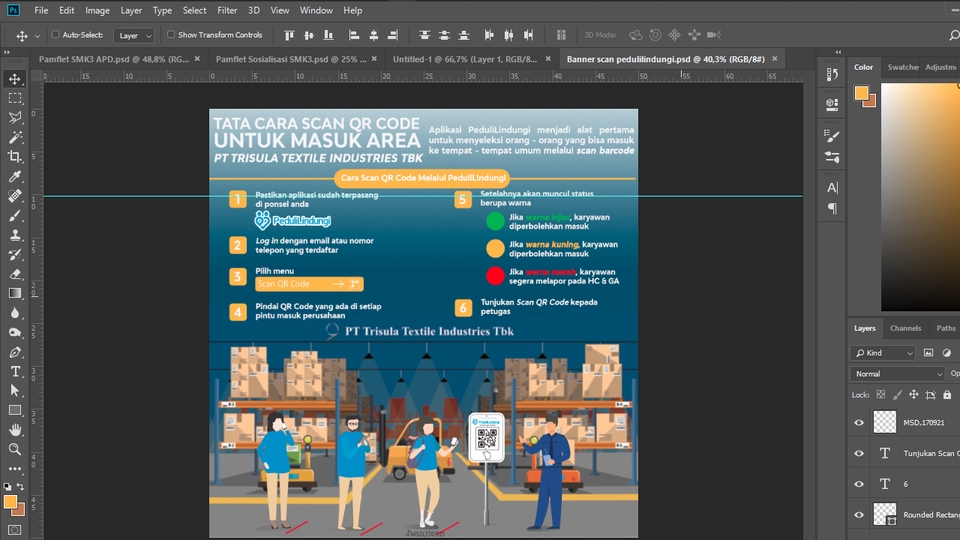Close the Banner scan pedulilindungi.psd tab
The image size is (960, 540).
774,59
